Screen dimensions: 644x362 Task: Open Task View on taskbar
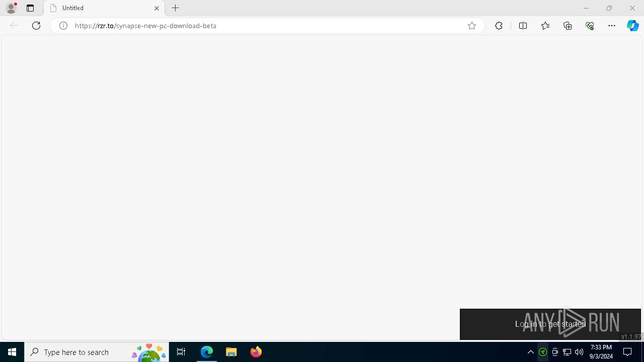pyautogui.click(x=181, y=352)
